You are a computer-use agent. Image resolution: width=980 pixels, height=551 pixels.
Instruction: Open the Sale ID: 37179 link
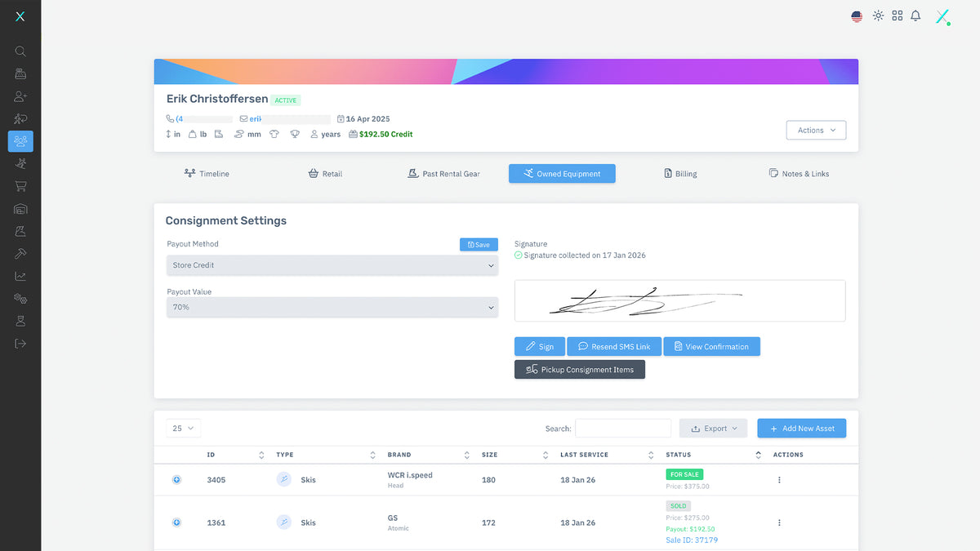[x=691, y=540]
